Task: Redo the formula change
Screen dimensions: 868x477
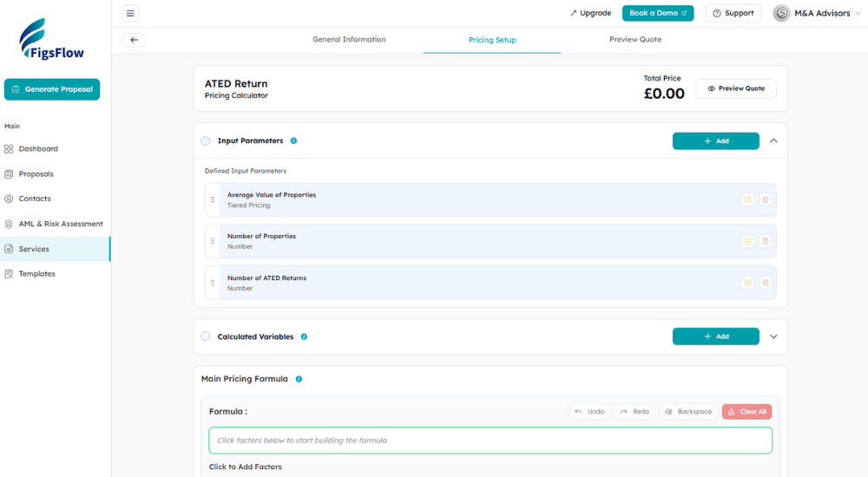Action: [635, 412]
